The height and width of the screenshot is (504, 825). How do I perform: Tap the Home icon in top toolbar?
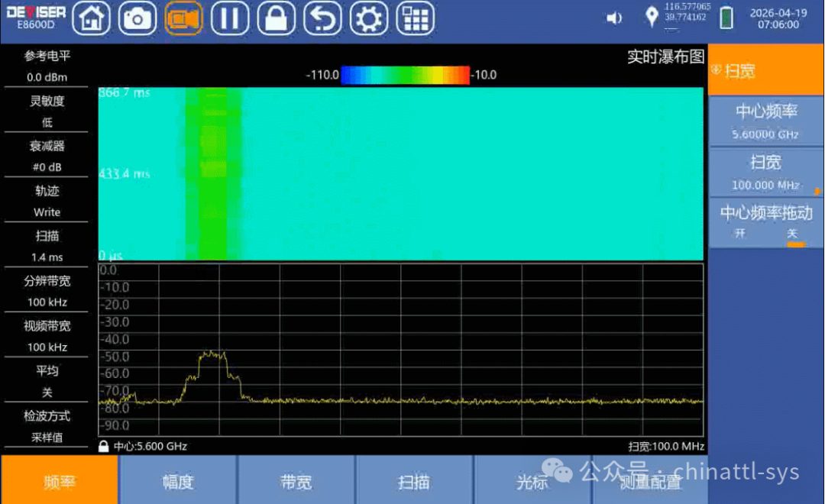tap(91, 18)
